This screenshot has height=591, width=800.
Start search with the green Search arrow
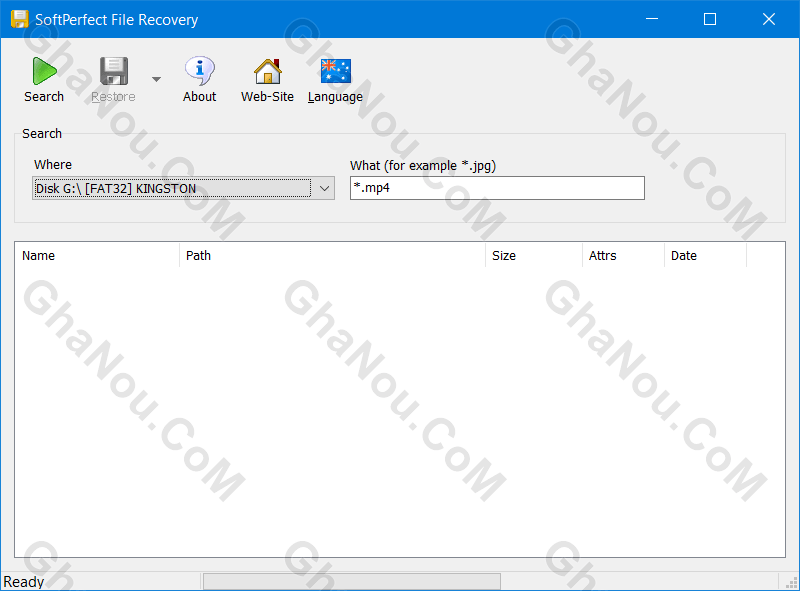(x=44, y=70)
